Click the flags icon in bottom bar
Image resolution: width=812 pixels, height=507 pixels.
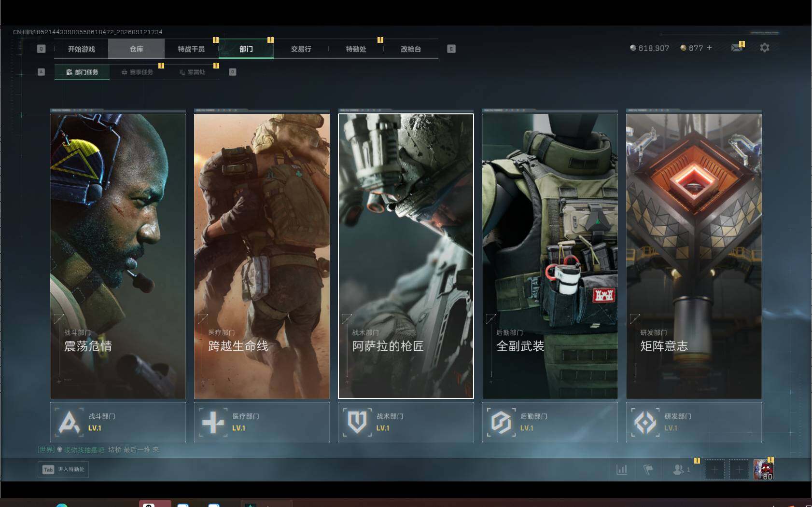click(x=648, y=469)
